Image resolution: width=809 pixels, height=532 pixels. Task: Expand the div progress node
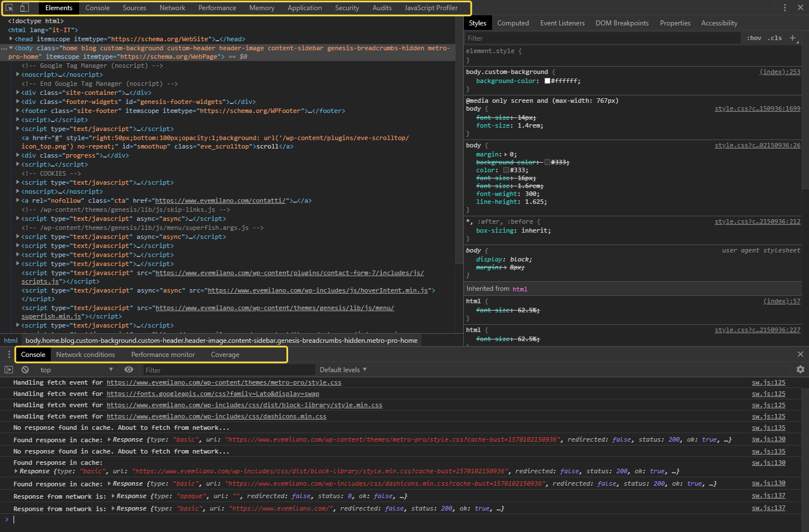[x=18, y=155]
